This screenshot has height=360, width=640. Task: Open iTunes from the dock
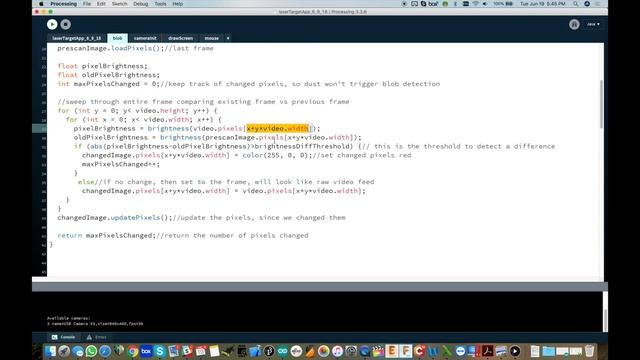(x=338, y=351)
